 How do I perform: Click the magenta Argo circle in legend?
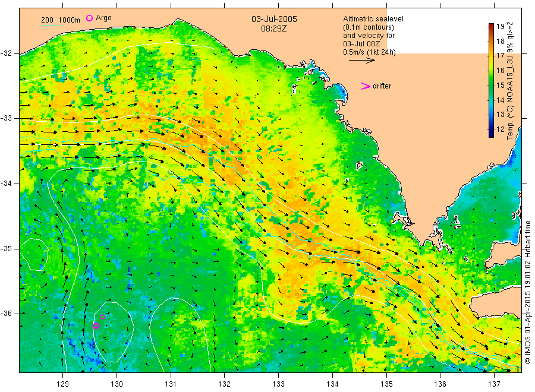(89, 18)
